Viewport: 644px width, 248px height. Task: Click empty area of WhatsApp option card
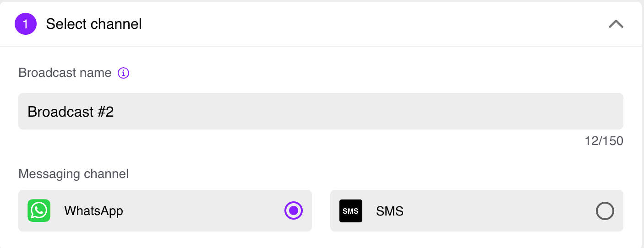[x=202, y=210]
